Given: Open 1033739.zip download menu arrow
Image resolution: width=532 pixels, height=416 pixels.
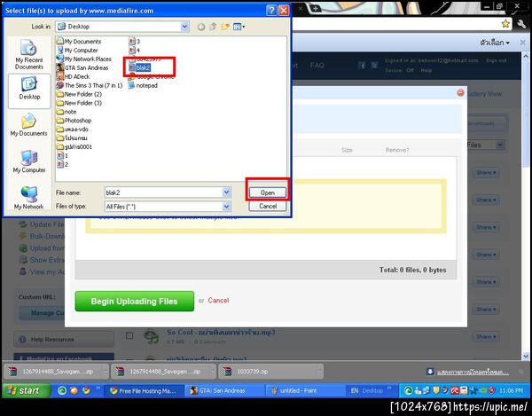Looking at the screenshot, I should coord(319,372).
